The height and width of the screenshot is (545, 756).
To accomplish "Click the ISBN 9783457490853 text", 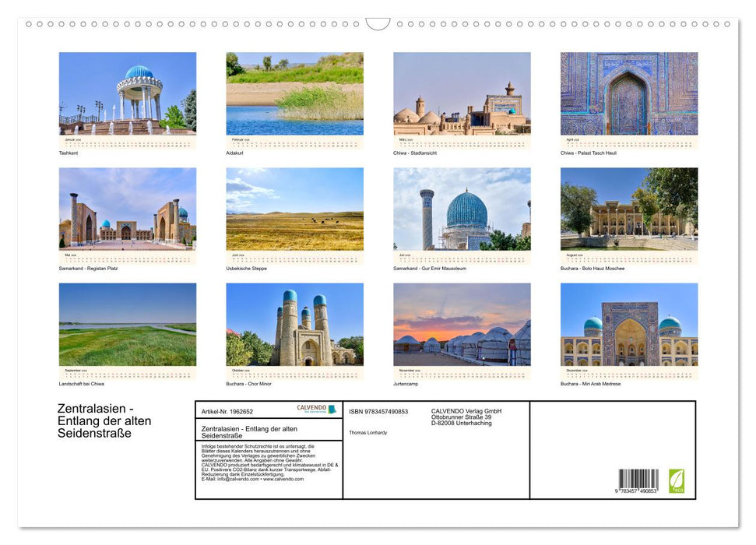I will point(378,411).
